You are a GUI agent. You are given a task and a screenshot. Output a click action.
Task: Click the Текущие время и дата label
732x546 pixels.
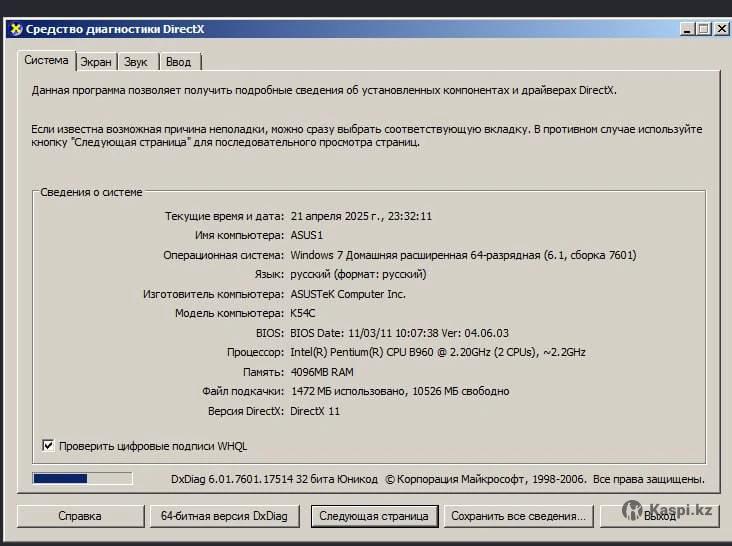tap(224, 216)
